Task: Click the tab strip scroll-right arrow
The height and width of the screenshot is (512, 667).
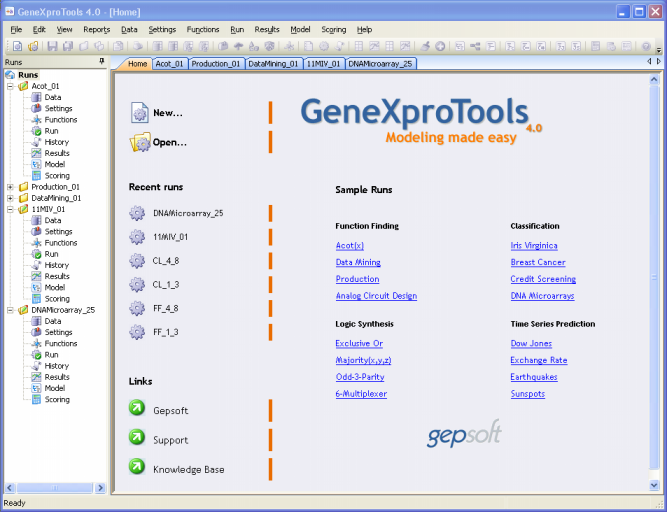Action: point(658,61)
